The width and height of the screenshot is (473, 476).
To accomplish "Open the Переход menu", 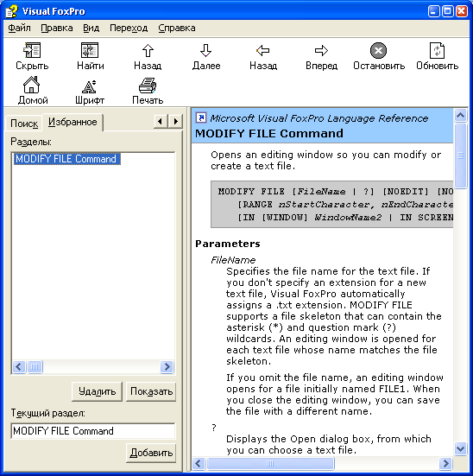I will 129,28.
